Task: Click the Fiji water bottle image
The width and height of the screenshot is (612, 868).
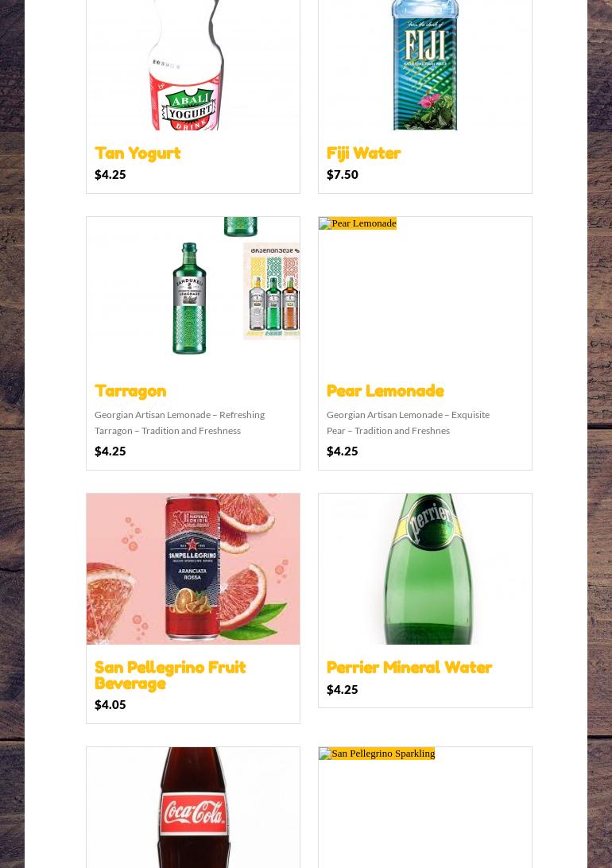Action: click(x=425, y=64)
